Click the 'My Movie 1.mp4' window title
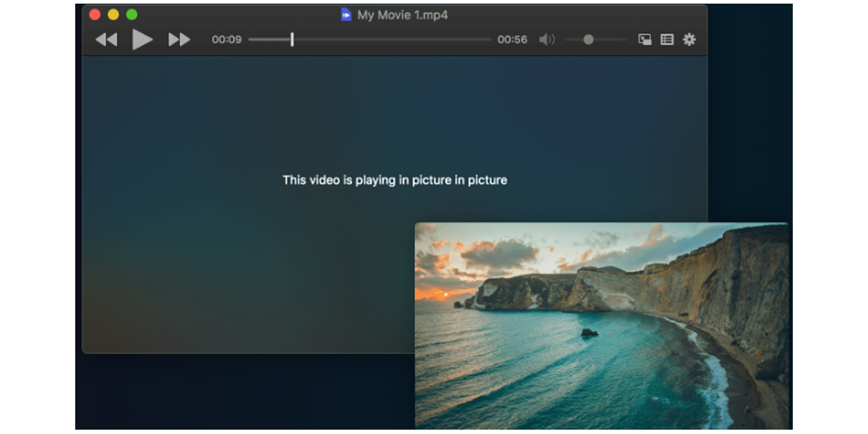This screenshot has width=868, height=434. coord(402,14)
